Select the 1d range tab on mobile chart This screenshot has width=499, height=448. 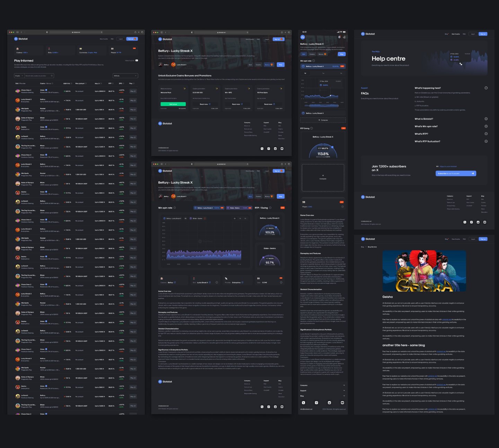pyautogui.click(x=305, y=73)
